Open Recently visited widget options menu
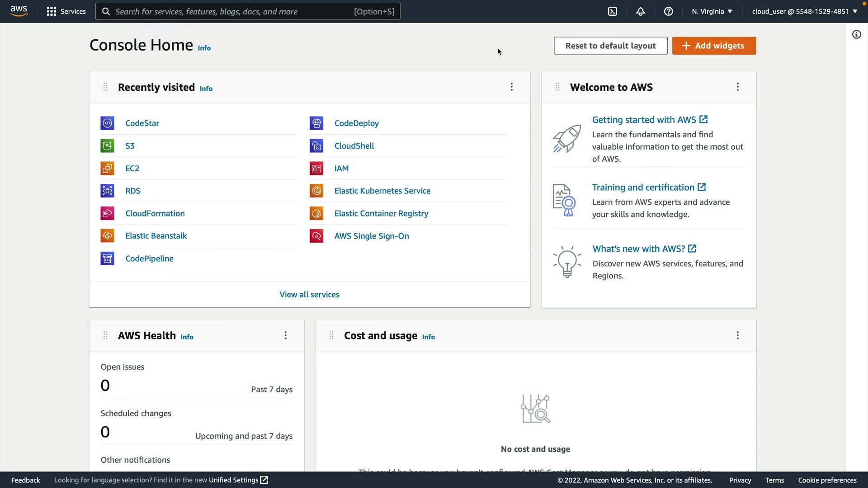 point(511,87)
